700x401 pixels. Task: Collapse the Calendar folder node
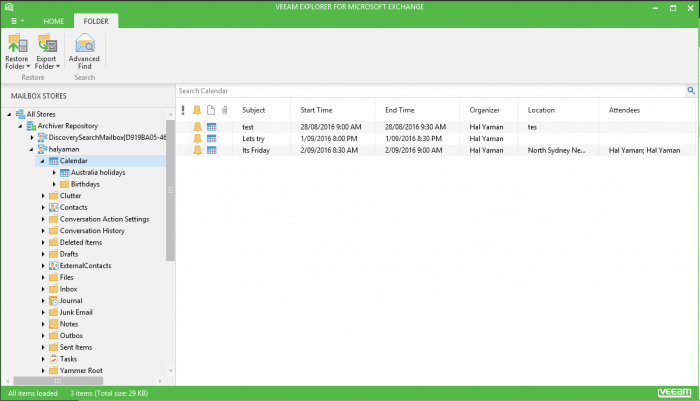[43, 161]
